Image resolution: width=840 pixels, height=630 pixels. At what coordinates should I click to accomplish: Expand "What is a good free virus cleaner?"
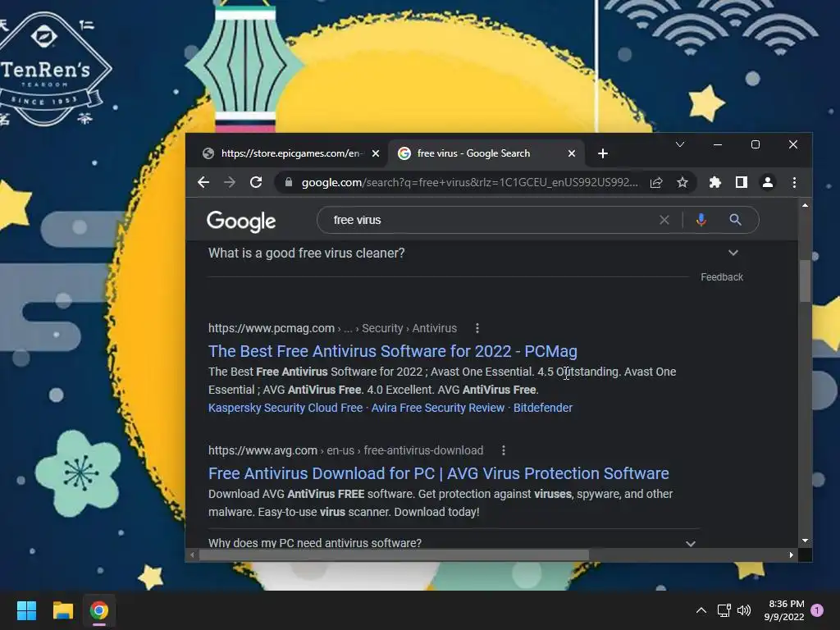coord(475,253)
